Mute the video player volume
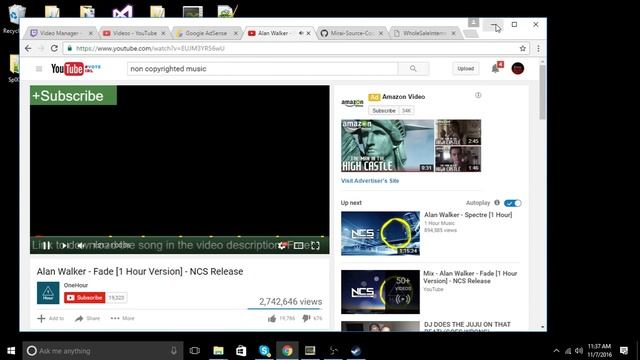The height and width of the screenshot is (360, 640). [81, 245]
